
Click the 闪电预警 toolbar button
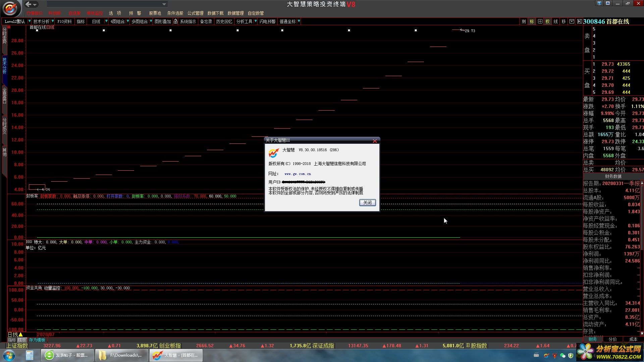coord(267,21)
